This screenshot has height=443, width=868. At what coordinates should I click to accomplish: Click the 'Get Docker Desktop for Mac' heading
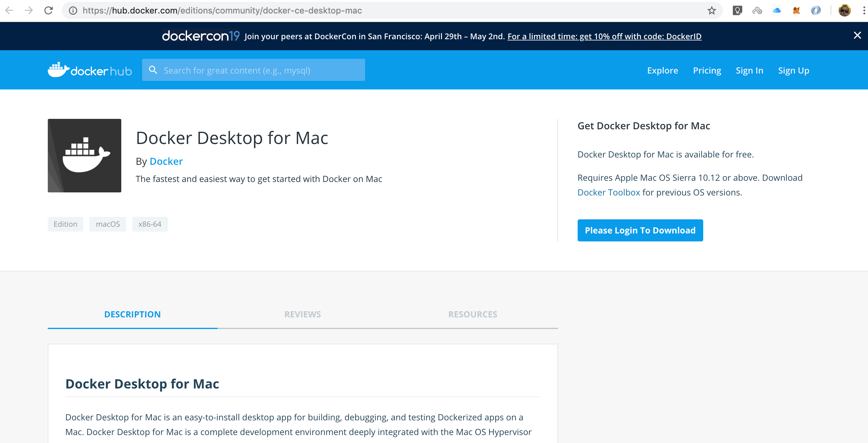tap(643, 126)
